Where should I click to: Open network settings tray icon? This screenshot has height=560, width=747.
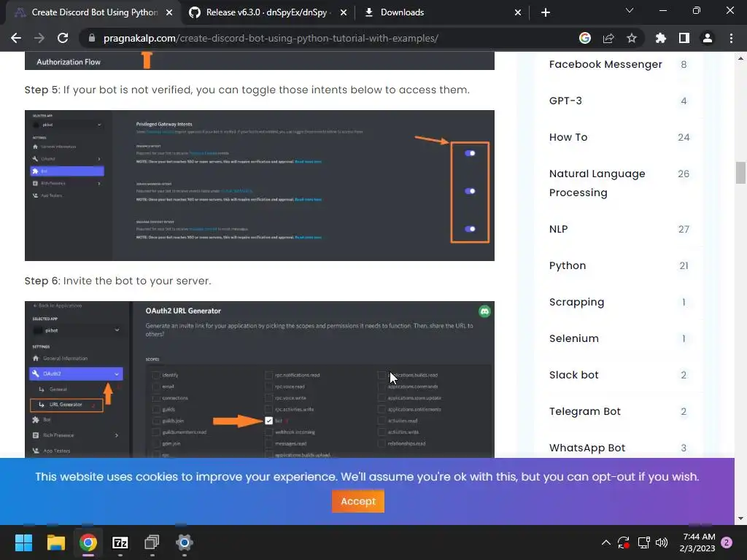[643, 542]
